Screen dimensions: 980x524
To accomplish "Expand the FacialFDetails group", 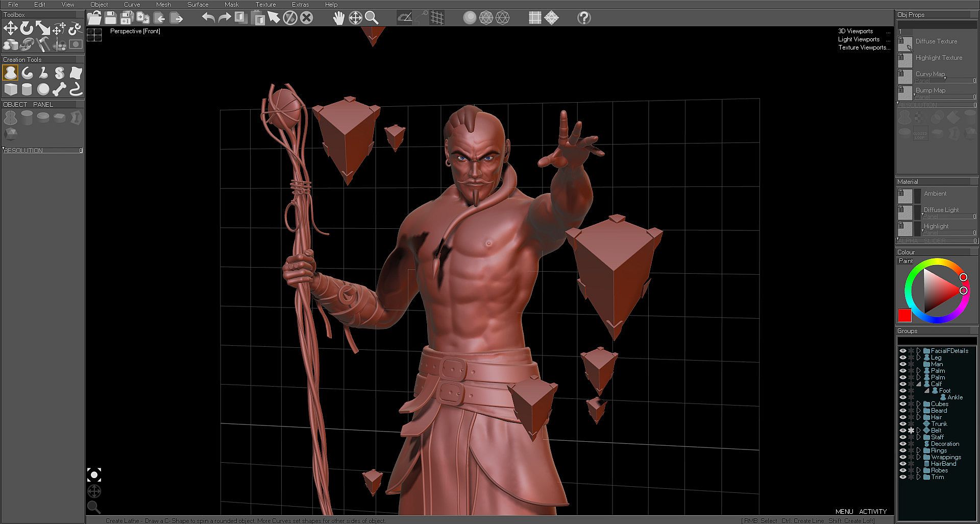I will [919, 351].
